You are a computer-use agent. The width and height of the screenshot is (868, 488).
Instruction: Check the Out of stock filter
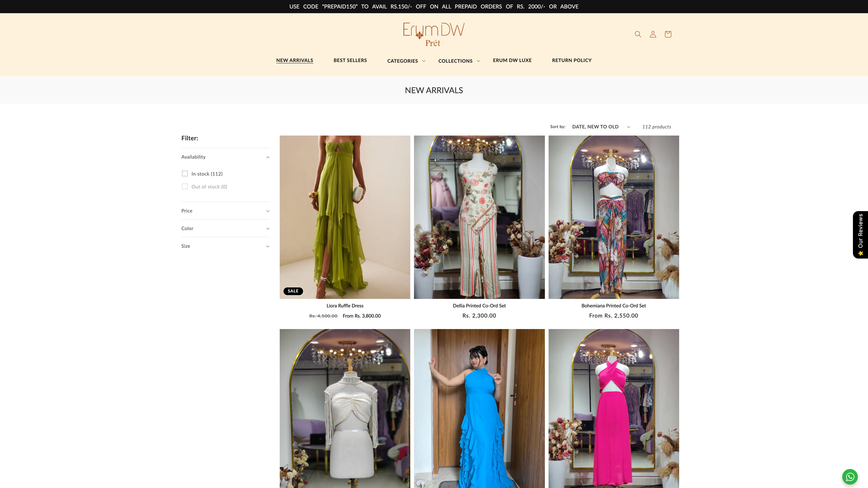pos(185,186)
